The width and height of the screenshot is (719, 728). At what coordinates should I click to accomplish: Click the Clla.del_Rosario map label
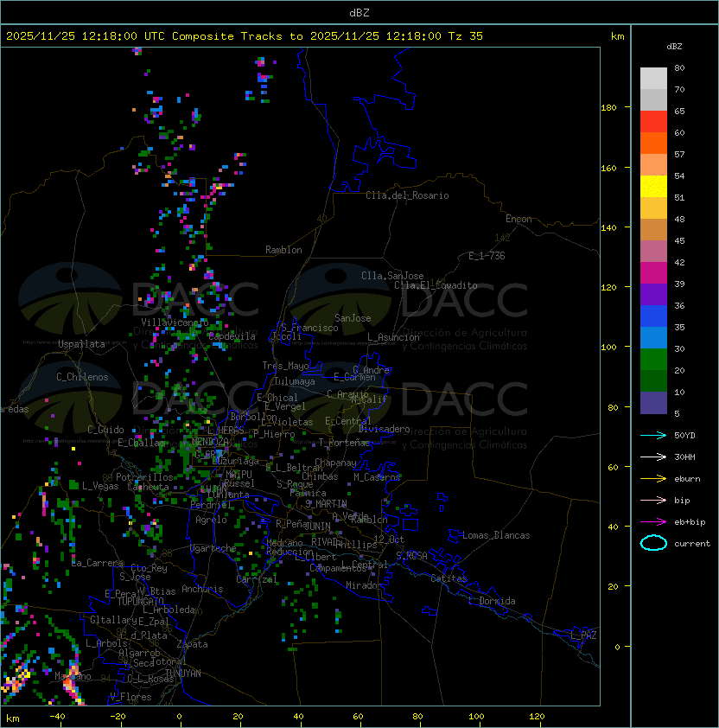click(x=407, y=195)
